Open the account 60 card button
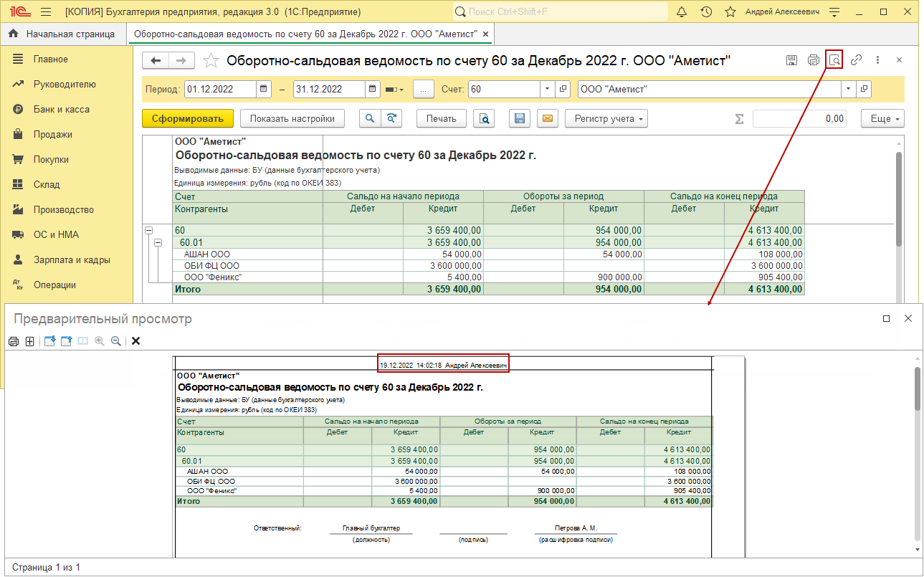Screen dimensions: 924x577 (x=563, y=90)
